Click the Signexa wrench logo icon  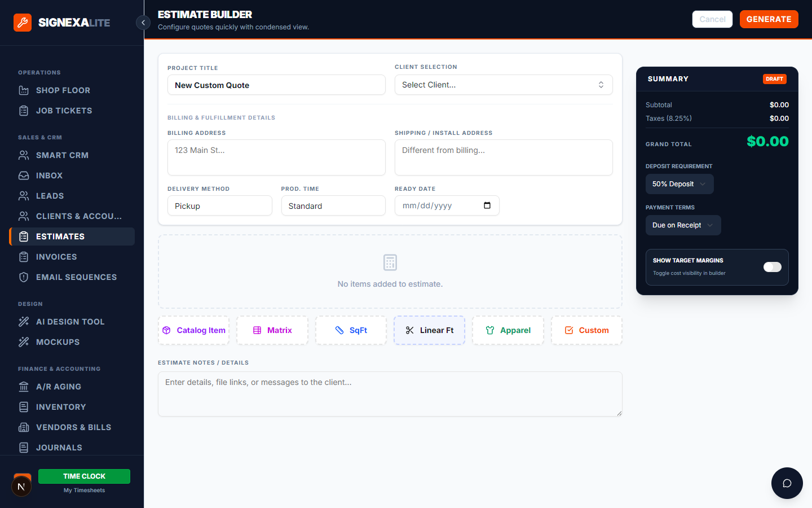pos(23,23)
